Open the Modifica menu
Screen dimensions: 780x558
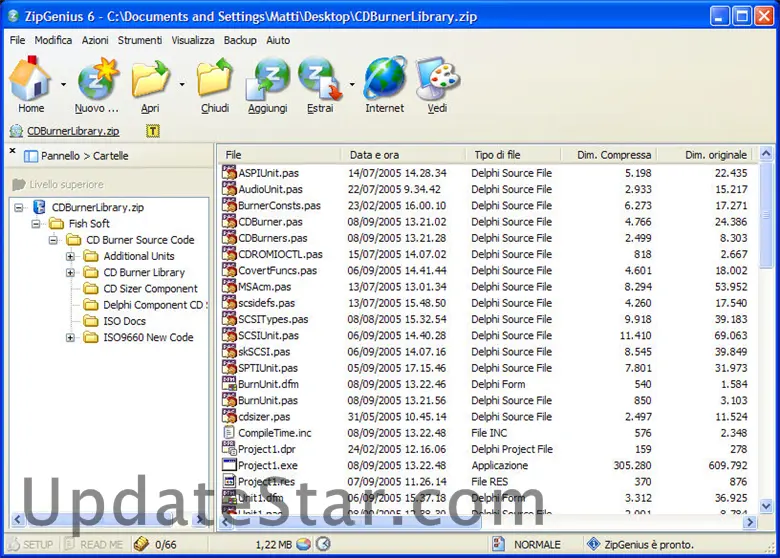53,40
